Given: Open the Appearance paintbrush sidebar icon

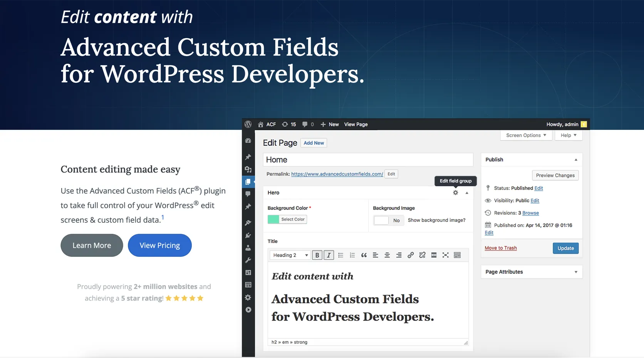Looking at the screenshot, I should click(x=248, y=223).
